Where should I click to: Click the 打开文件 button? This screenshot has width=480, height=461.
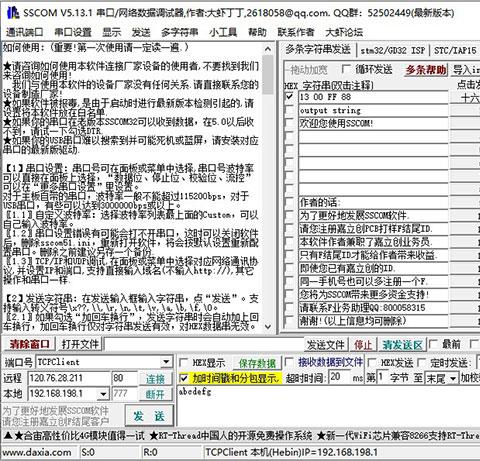(80, 344)
